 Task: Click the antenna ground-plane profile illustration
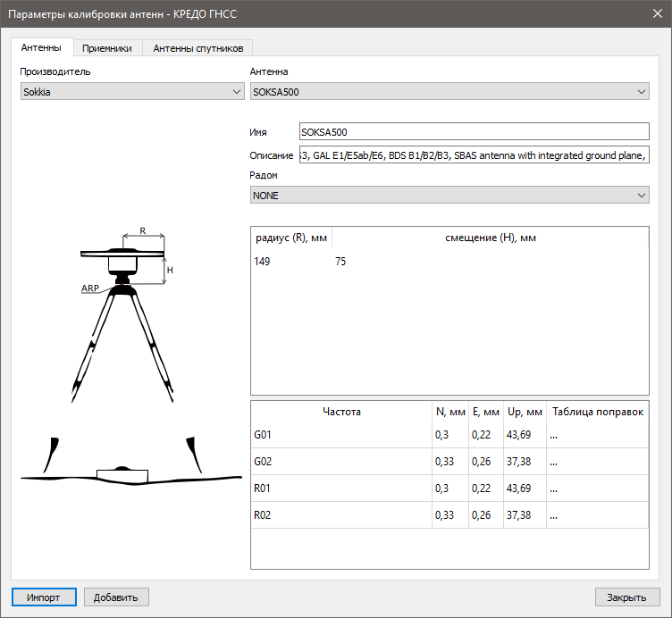coord(131,461)
